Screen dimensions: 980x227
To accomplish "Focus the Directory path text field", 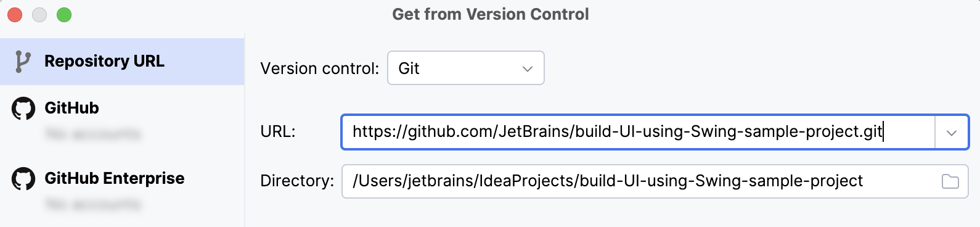I will click(655, 181).
